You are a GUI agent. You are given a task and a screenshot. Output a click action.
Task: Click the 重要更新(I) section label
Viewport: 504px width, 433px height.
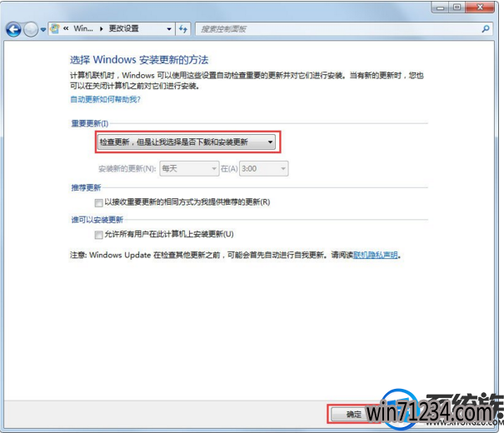click(90, 123)
